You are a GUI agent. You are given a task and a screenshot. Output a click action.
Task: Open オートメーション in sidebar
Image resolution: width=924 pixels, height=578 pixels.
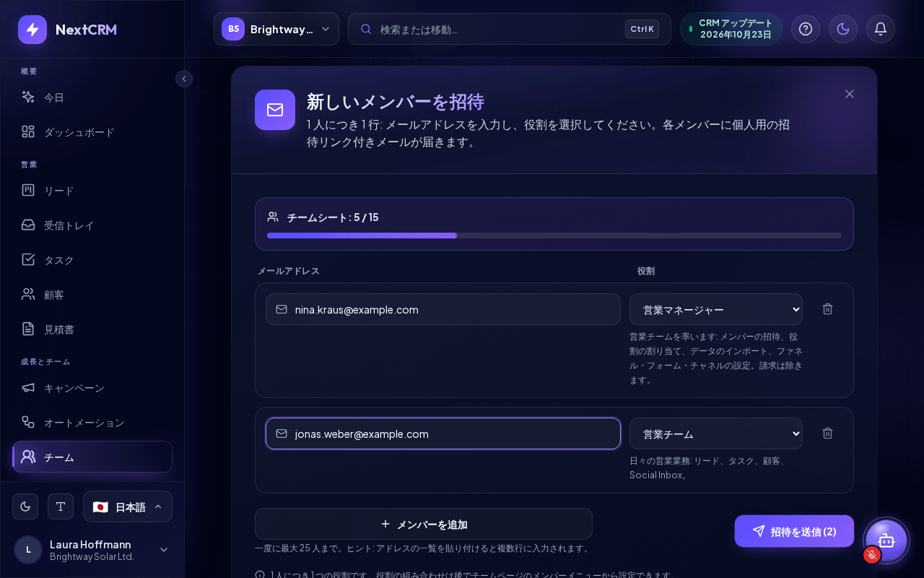[x=92, y=423]
